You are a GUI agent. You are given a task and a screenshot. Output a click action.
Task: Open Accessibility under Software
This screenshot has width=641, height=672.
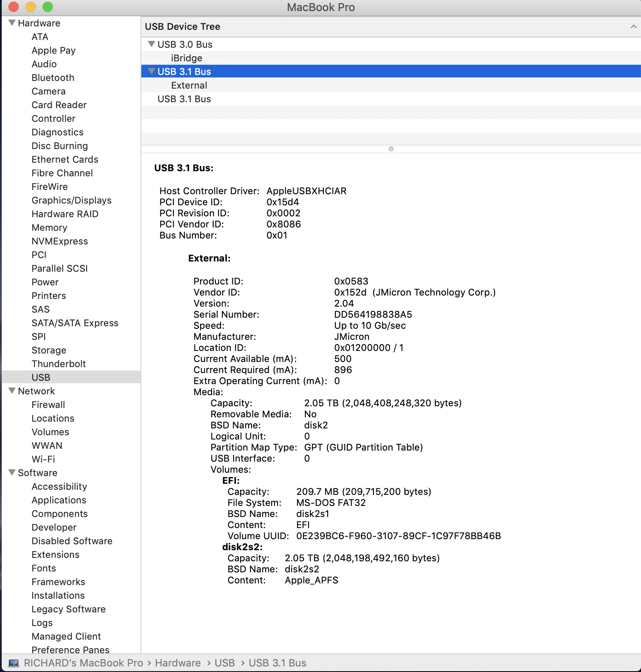[59, 486]
